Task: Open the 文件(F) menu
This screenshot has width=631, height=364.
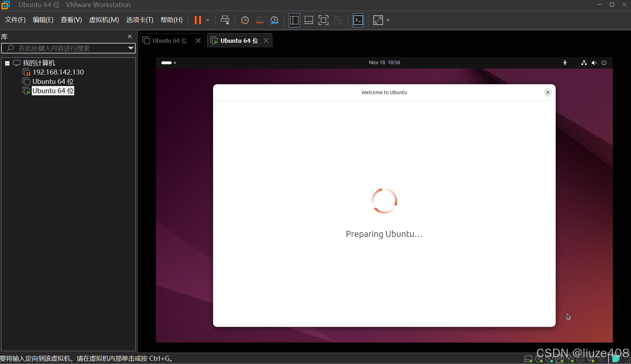Action: tap(15, 20)
